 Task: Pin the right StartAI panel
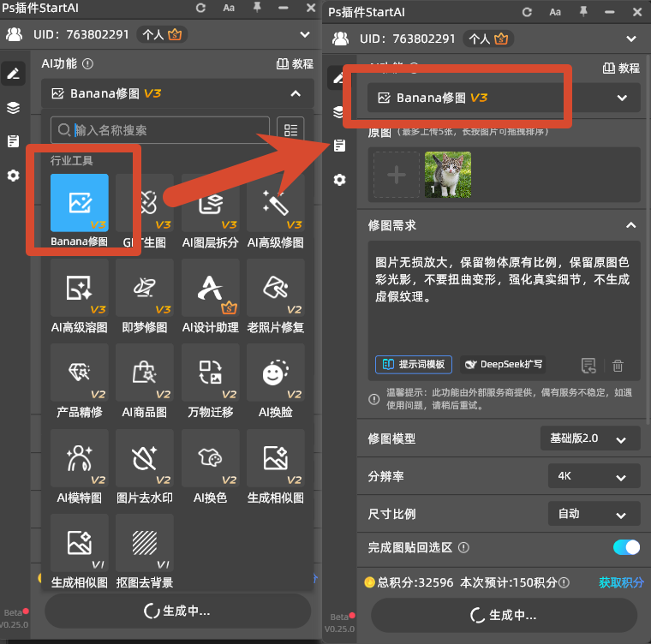583,12
